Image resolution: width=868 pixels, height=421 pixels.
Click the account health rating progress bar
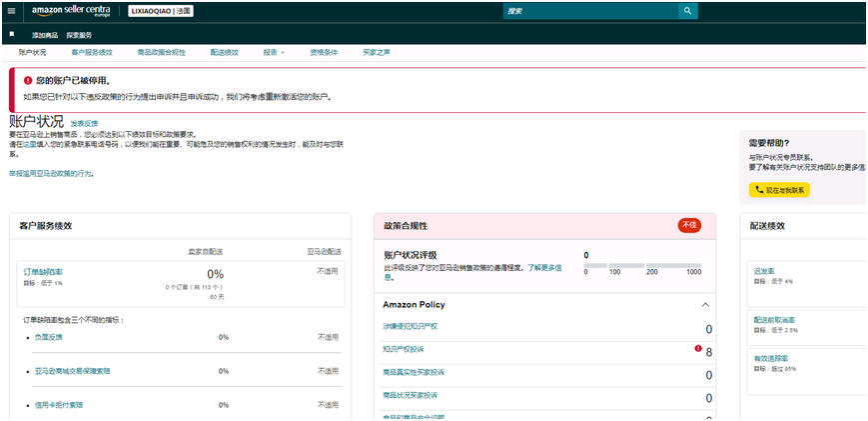tap(642, 266)
